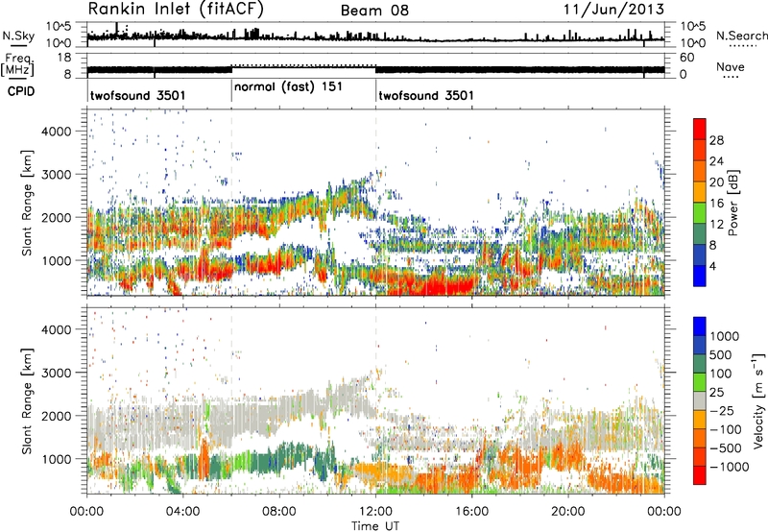Click the '28' tick on the Power scale
This screenshot has width=768, height=532.
point(716,140)
